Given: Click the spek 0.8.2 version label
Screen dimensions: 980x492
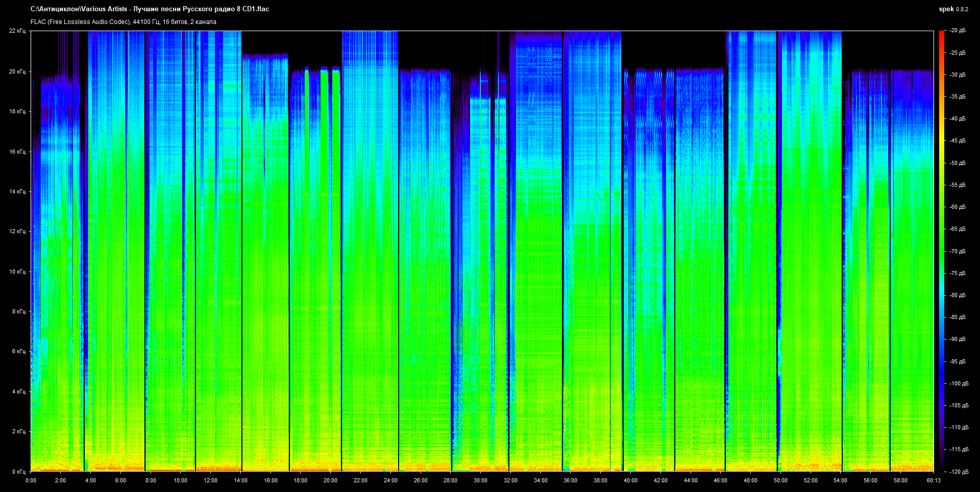Looking at the screenshot, I should tap(953, 9).
